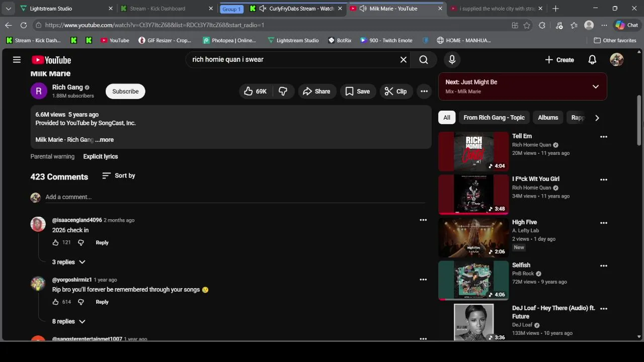The width and height of the screenshot is (644, 362).
Task: Open a new browser tab
Action: [x=555, y=9]
